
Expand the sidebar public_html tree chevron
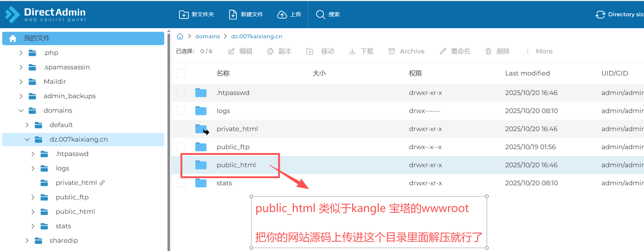(x=33, y=212)
